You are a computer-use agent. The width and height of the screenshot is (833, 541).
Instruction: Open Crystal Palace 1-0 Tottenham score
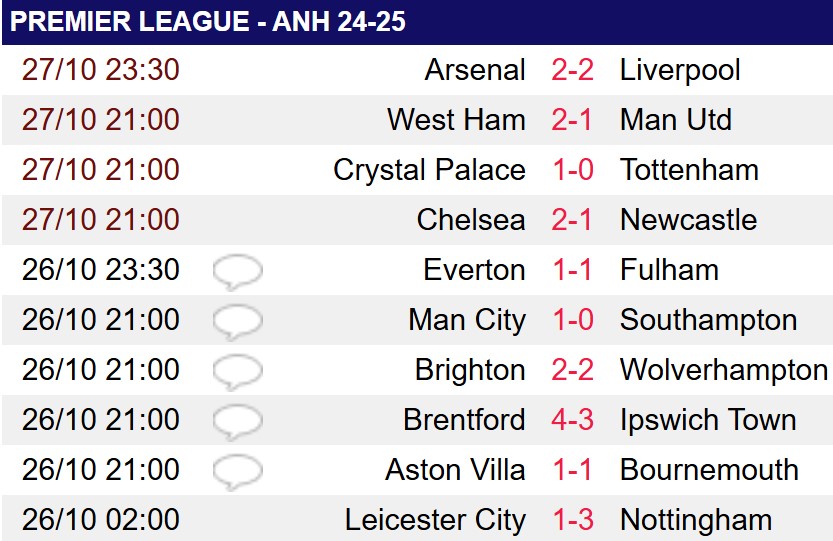click(573, 170)
